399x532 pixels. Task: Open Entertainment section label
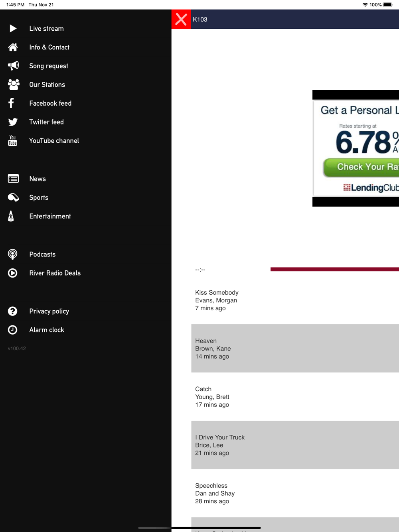click(50, 216)
